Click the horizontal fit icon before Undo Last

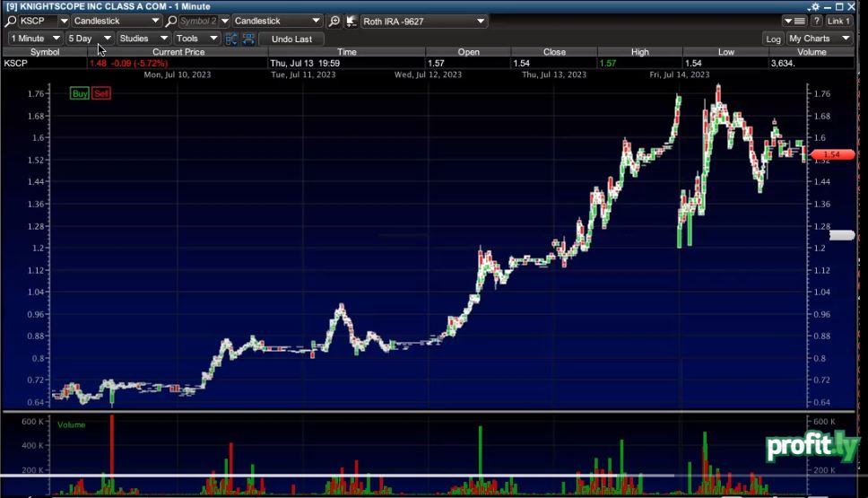248,39
